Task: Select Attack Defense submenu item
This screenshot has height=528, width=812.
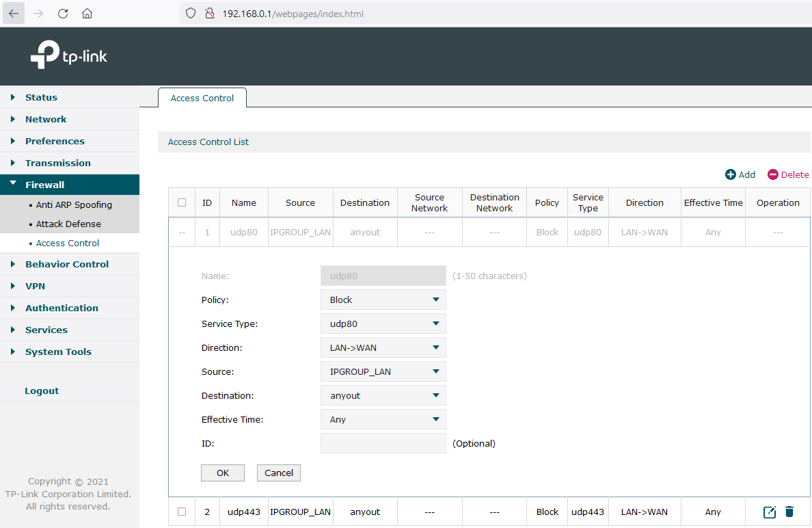Action: pos(68,224)
